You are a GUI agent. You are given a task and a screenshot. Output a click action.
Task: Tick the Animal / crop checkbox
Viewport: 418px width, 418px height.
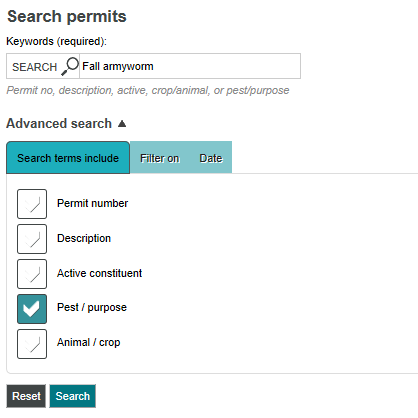(32, 344)
